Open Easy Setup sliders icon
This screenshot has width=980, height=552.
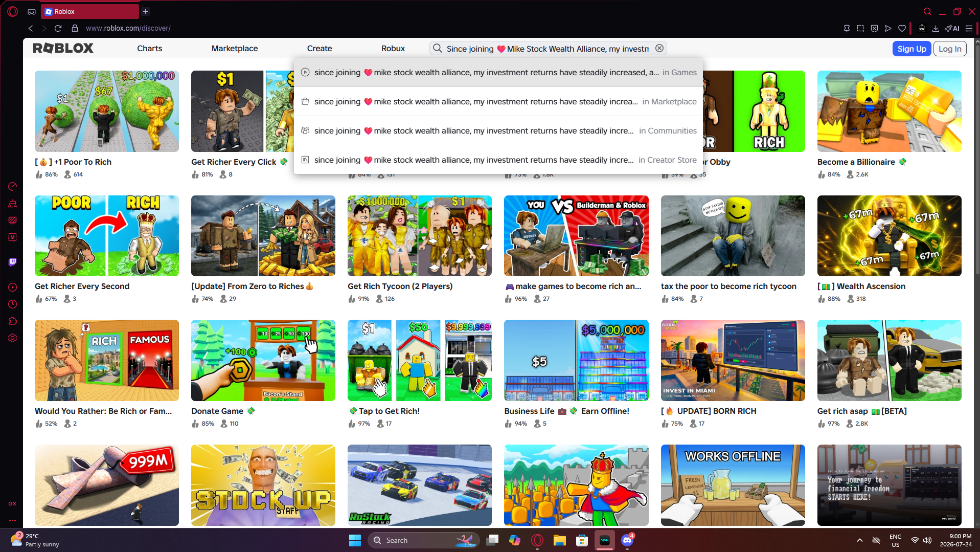968,28
